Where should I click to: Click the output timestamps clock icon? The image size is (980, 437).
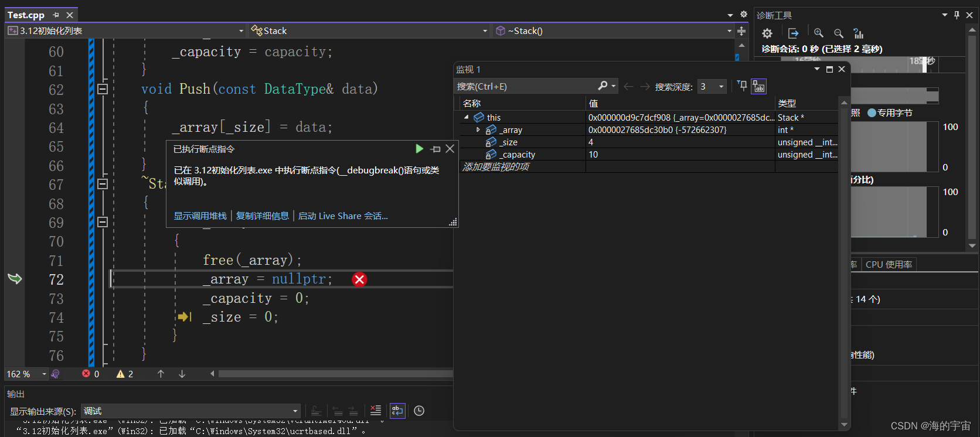[419, 411]
